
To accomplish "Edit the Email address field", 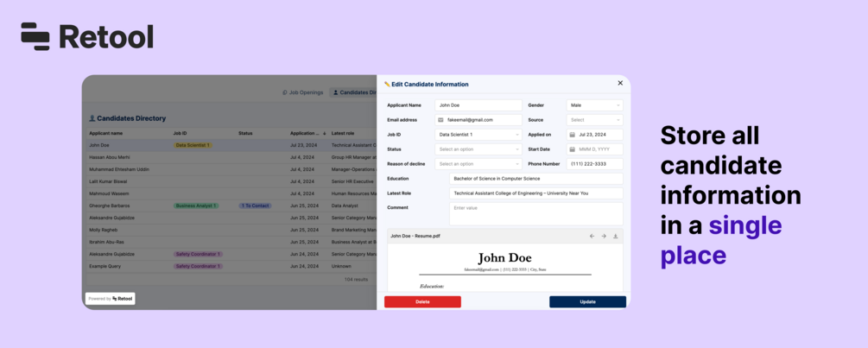I will tap(478, 119).
